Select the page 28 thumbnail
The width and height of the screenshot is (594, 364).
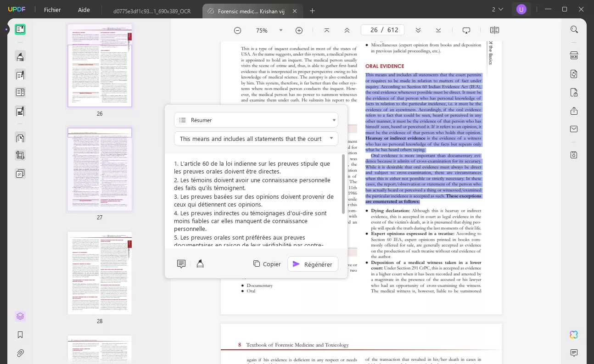(x=100, y=273)
